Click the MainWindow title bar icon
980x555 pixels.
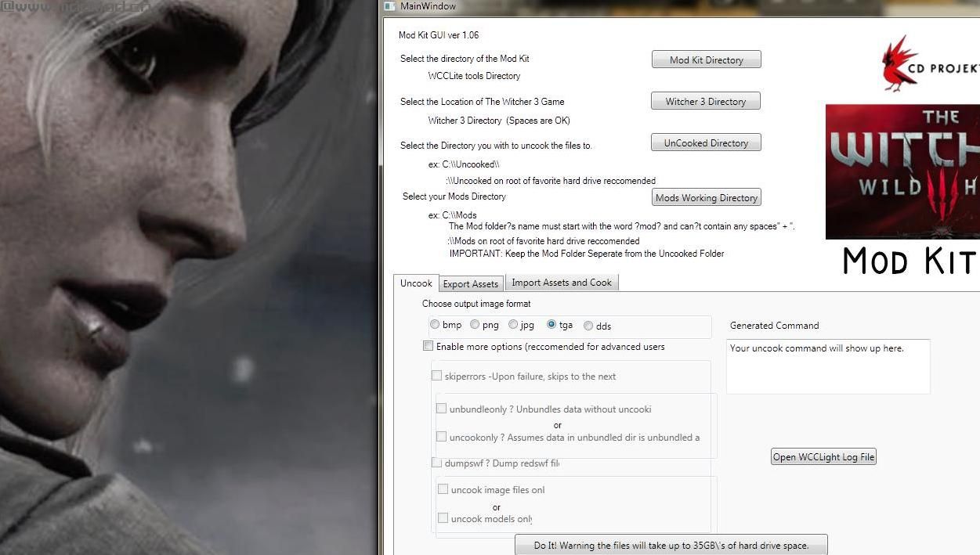(x=389, y=6)
